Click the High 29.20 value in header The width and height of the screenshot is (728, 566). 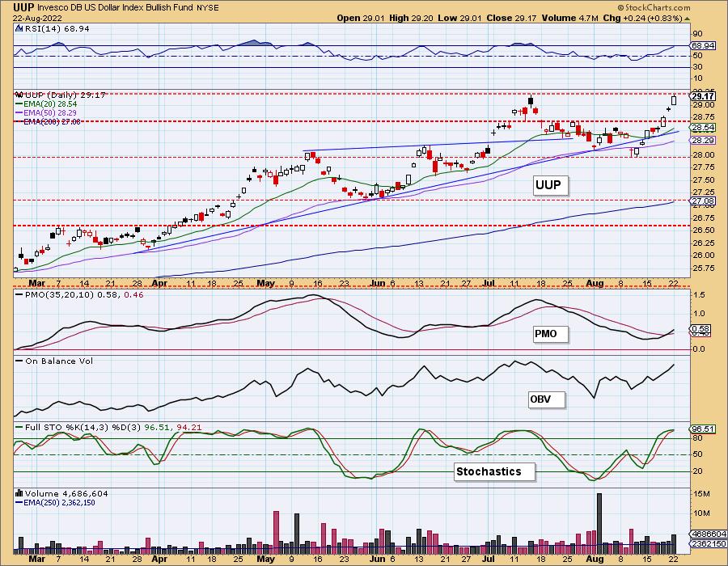pos(412,18)
